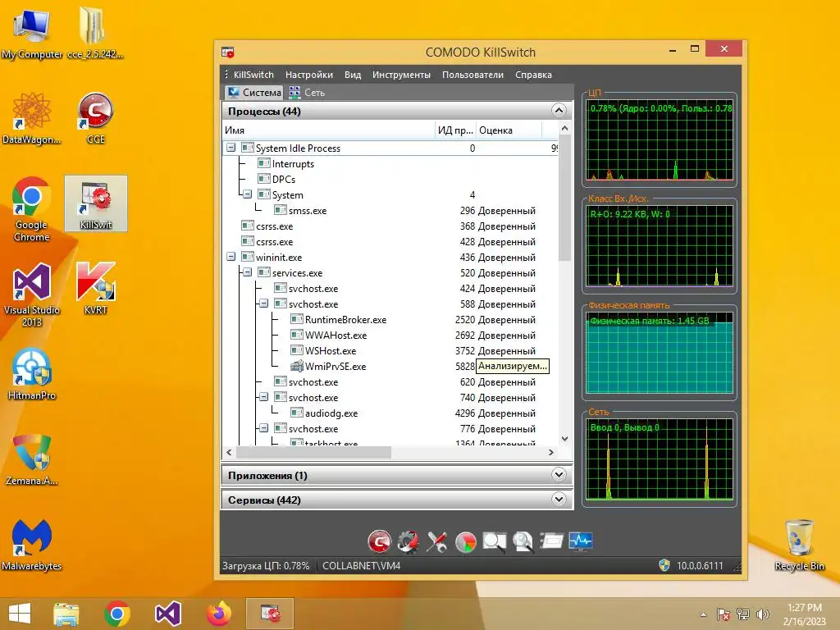Sort by the Имя column header
The image size is (840, 630).
click(328, 130)
